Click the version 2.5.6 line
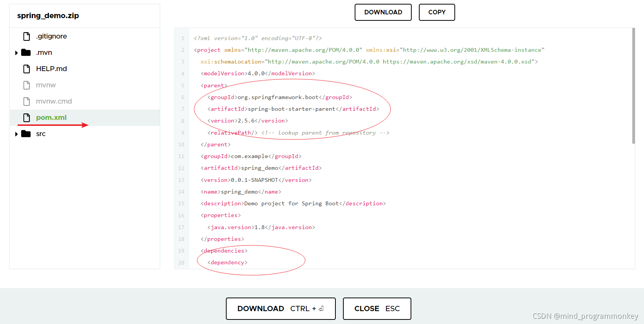This screenshot has height=324, width=644. pyautogui.click(x=247, y=121)
